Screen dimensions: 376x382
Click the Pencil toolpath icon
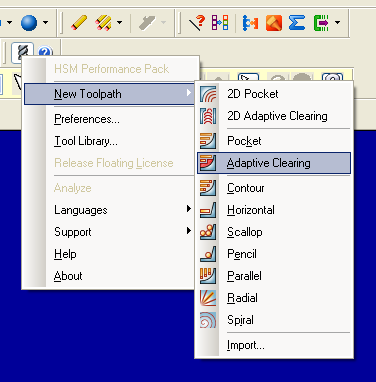point(208,254)
